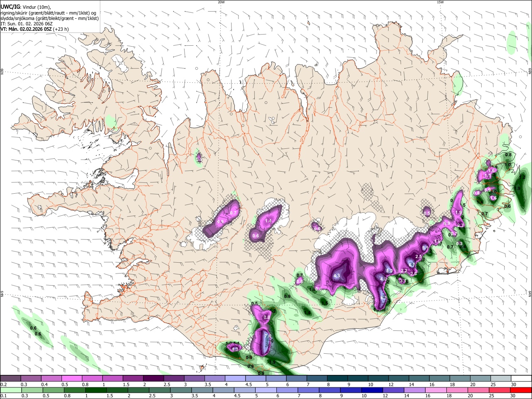This screenshot has width=532, height=399.
Task: Select upper legend swatch starting at 0.2
Action: pos(10,378)
